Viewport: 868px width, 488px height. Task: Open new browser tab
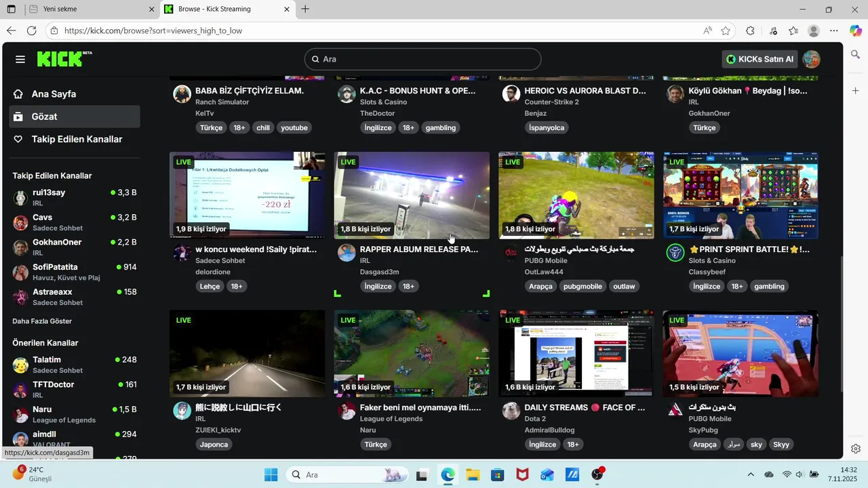point(305,9)
